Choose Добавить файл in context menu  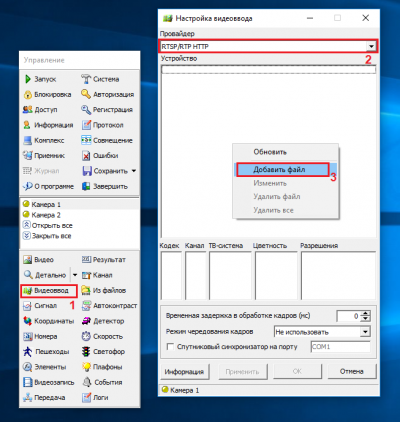tap(283, 169)
